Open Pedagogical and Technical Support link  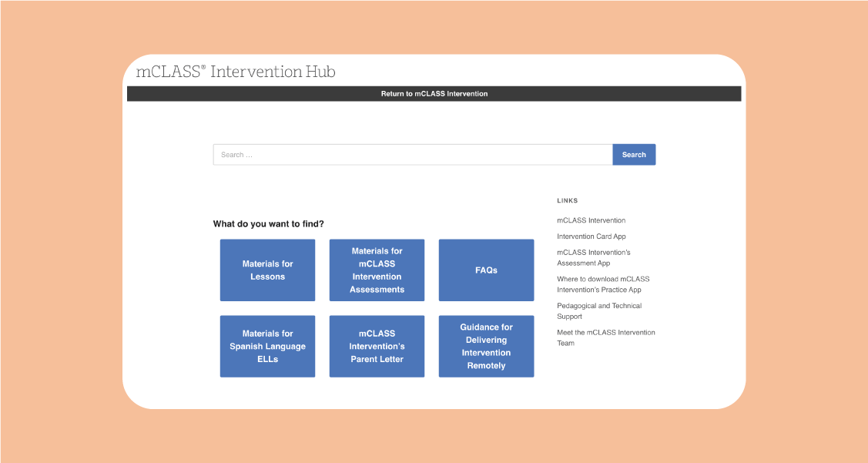[x=598, y=310]
